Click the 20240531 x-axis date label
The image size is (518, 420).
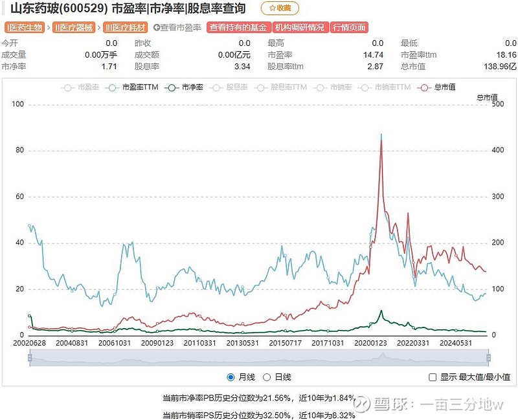point(456,343)
